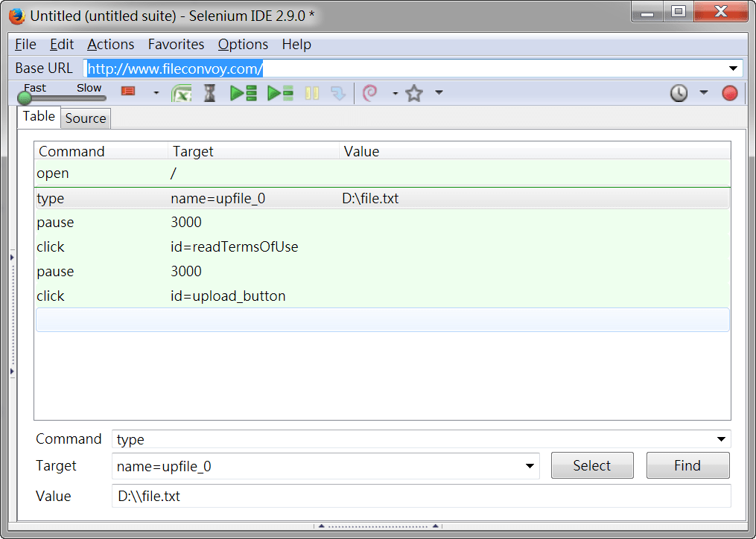Open the Options menu
The height and width of the screenshot is (539, 756).
click(x=243, y=45)
